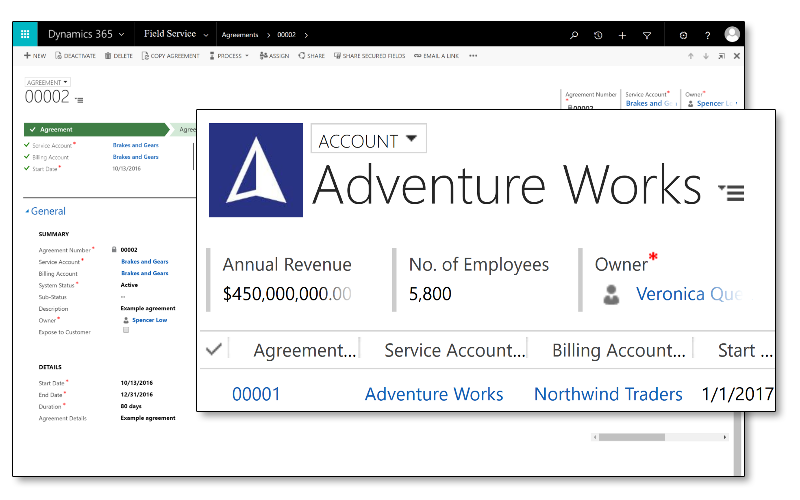
Task: Open the help question mark
Action: (x=708, y=35)
